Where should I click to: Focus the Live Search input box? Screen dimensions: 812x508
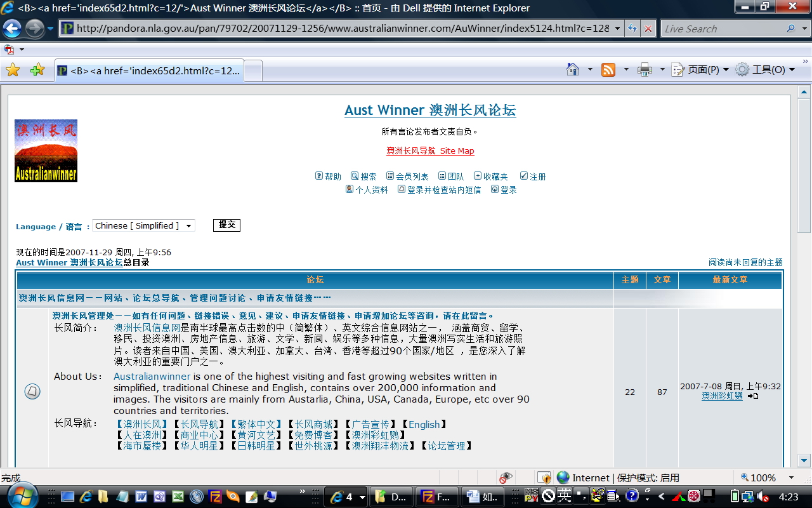722,29
